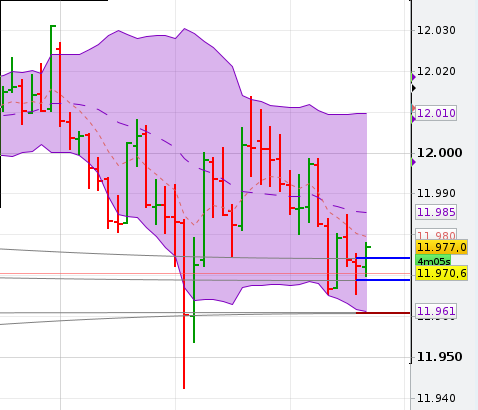478x410 pixels.
Task: Select purple triangle marker beside 12.020 label
Action: (x=414, y=78)
